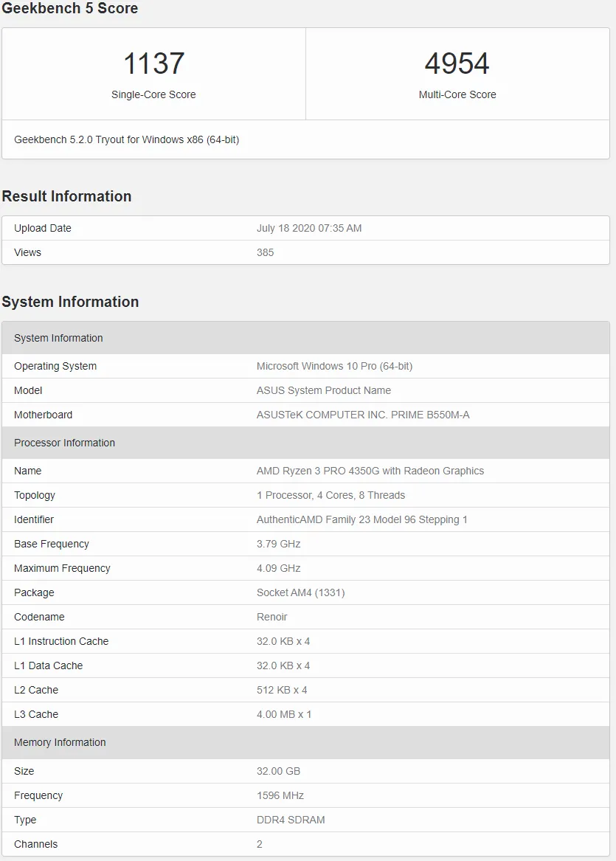
Task: Select the Identifier label
Action: click(34, 519)
